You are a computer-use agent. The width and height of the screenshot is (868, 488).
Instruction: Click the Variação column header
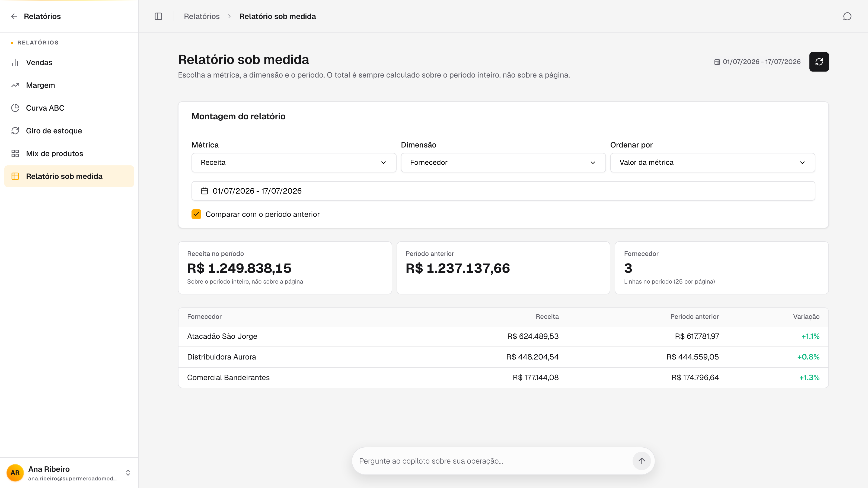tap(806, 317)
